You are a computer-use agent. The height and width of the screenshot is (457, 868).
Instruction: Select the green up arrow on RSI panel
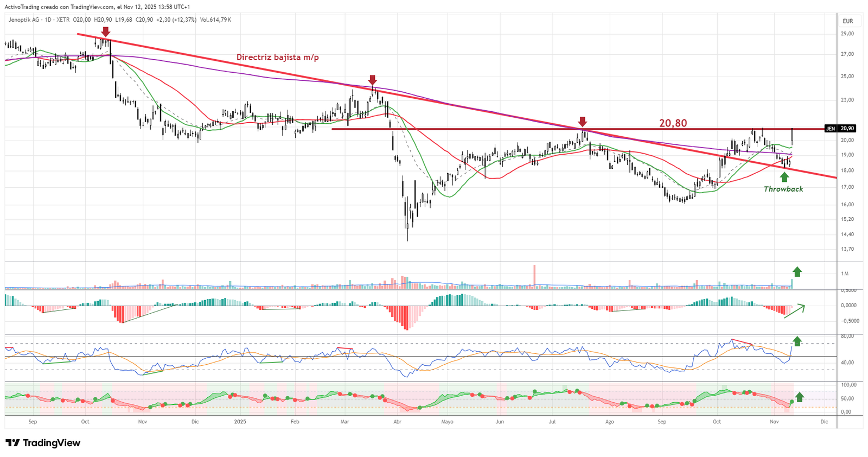796,341
